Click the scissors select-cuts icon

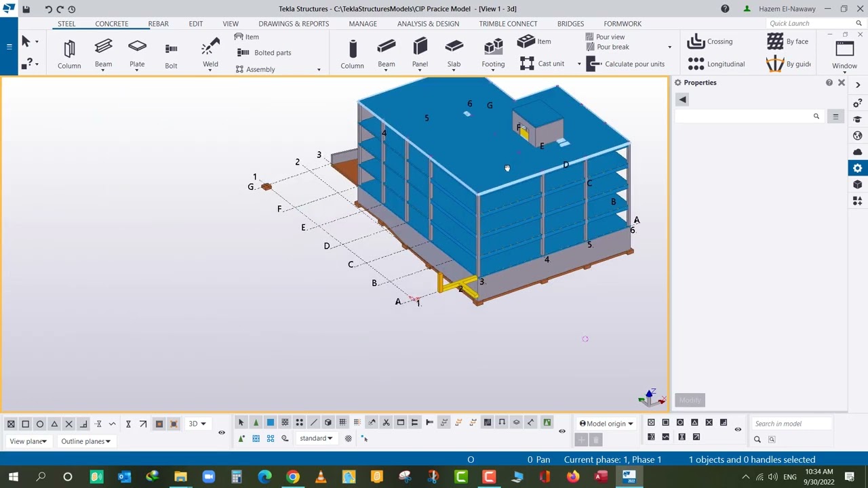point(386,422)
